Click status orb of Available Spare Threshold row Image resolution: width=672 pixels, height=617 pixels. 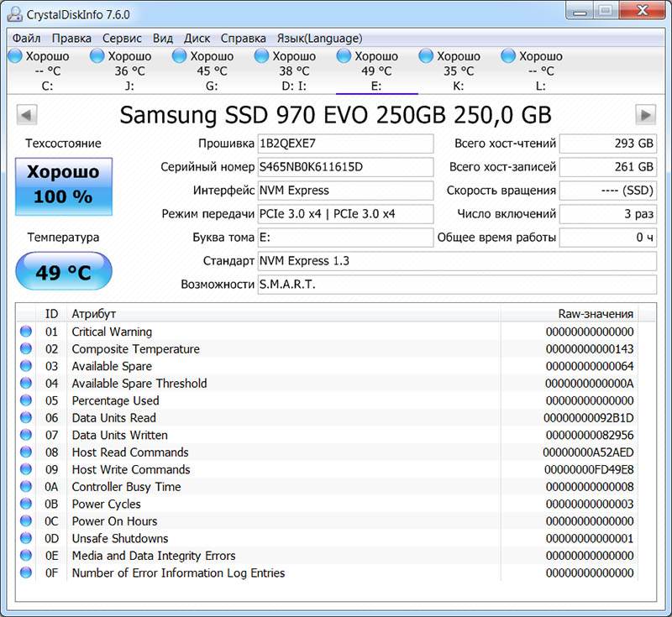pyautogui.click(x=26, y=383)
